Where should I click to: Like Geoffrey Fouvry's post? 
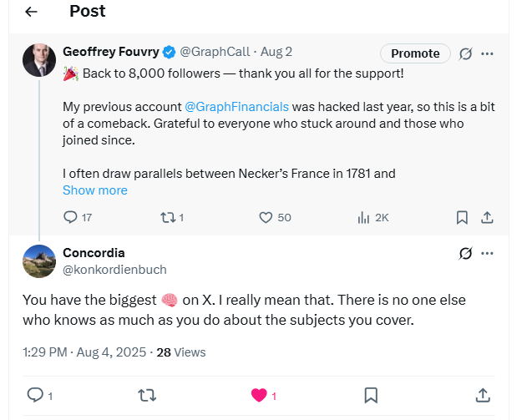[x=266, y=217]
